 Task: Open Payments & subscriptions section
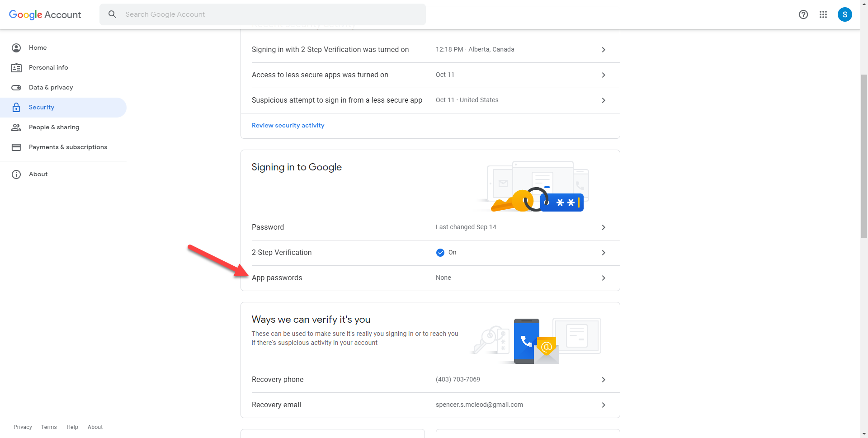pyautogui.click(x=63, y=147)
